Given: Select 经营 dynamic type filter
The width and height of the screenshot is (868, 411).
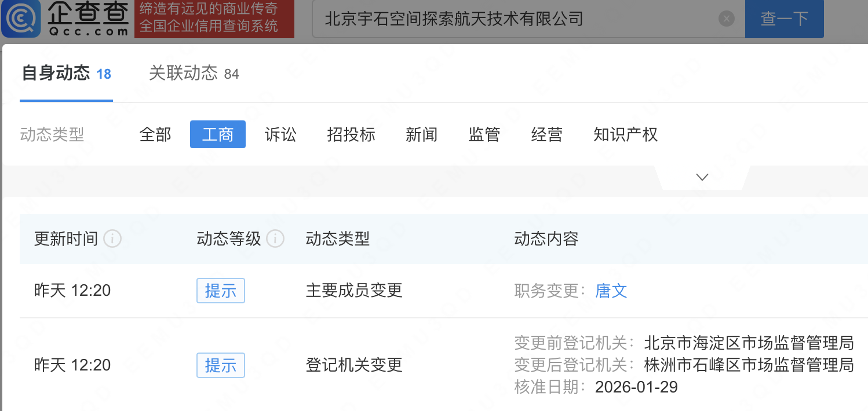Looking at the screenshot, I should [547, 135].
